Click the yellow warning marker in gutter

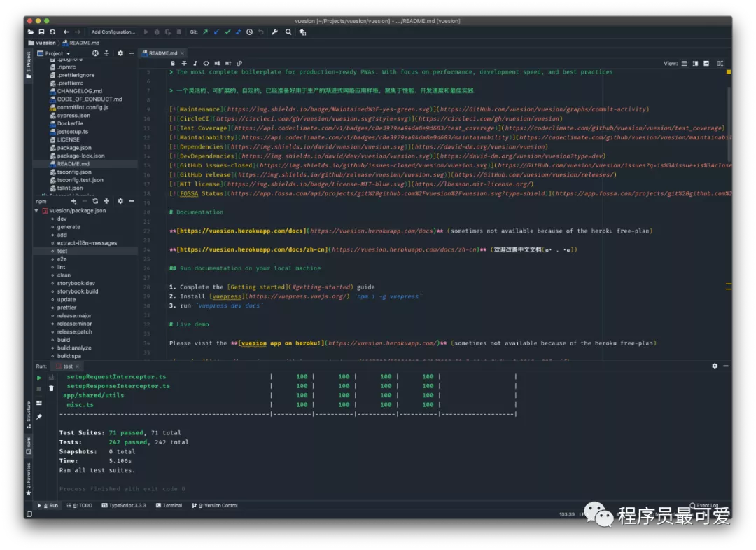tap(729, 72)
